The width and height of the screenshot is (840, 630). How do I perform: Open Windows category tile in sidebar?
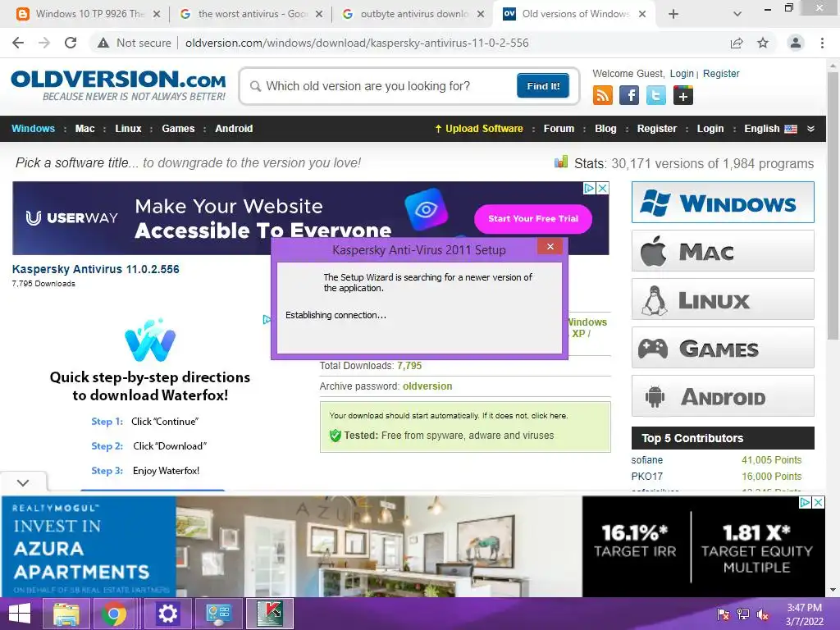pos(723,203)
